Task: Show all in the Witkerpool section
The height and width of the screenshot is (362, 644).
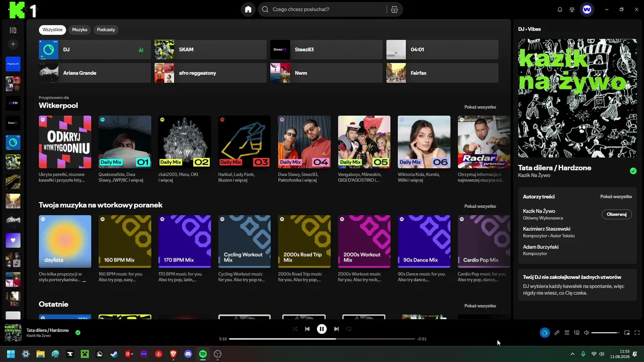Action: pyautogui.click(x=480, y=107)
